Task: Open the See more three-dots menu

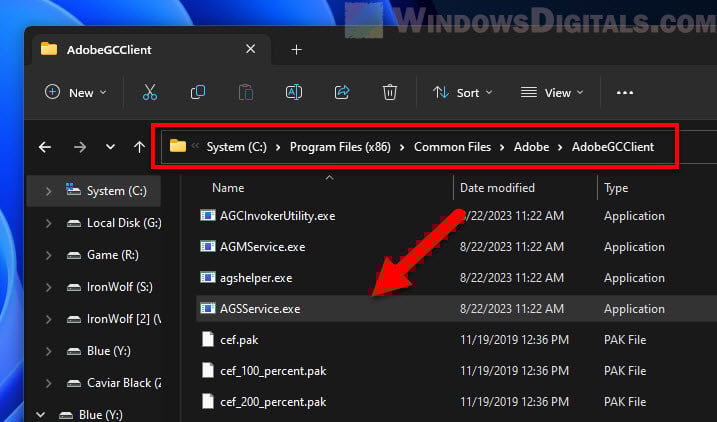Action: click(x=625, y=93)
